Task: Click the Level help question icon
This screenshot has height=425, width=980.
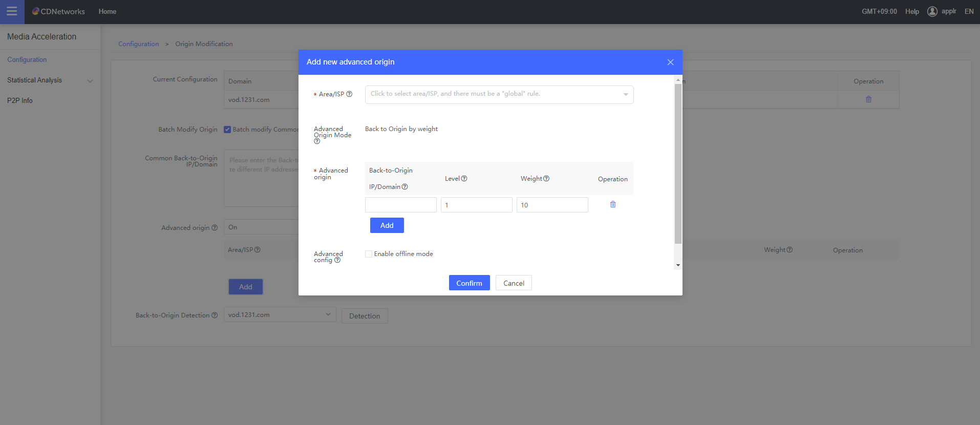Action: (464, 179)
